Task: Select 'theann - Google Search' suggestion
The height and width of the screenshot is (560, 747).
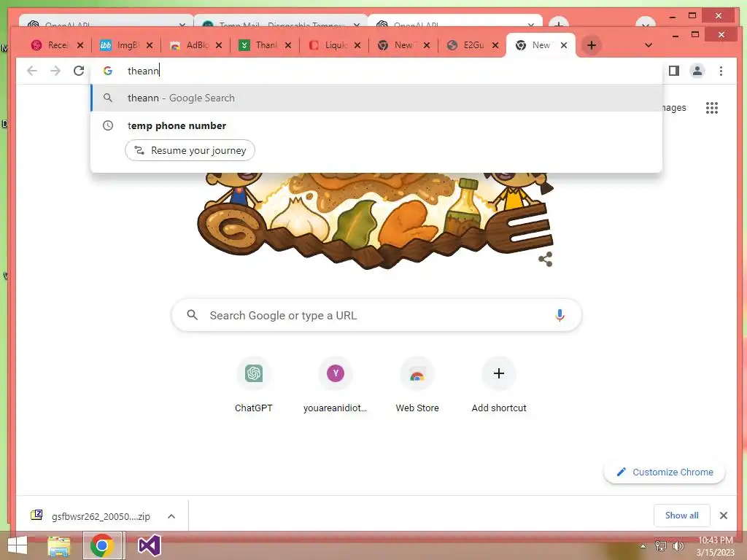Action: coord(376,98)
